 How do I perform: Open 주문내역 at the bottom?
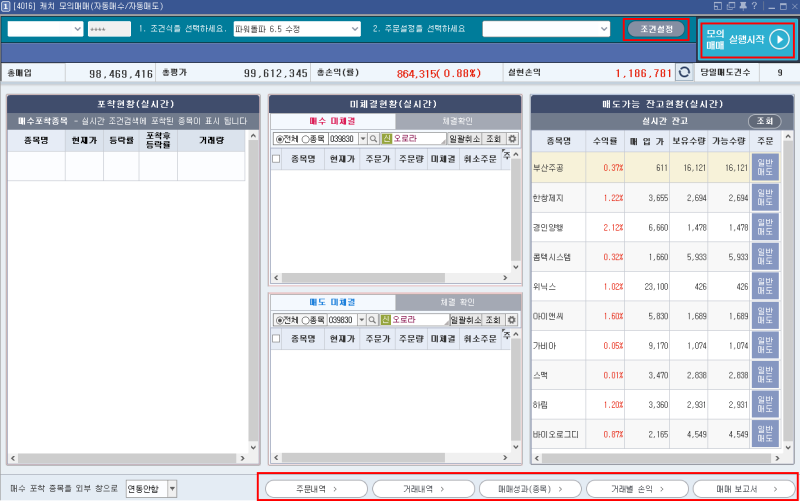(316, 489)
